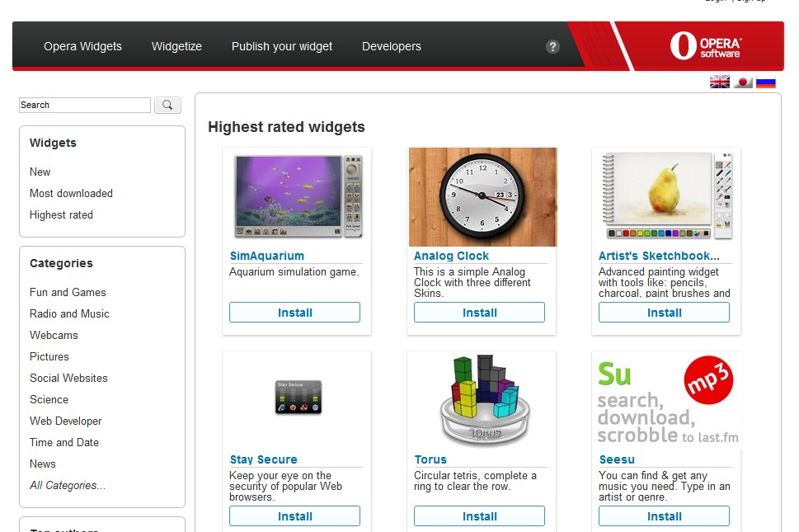799x532 pixels.
Task: Install the Seesu widget
Action: point(664,516)
